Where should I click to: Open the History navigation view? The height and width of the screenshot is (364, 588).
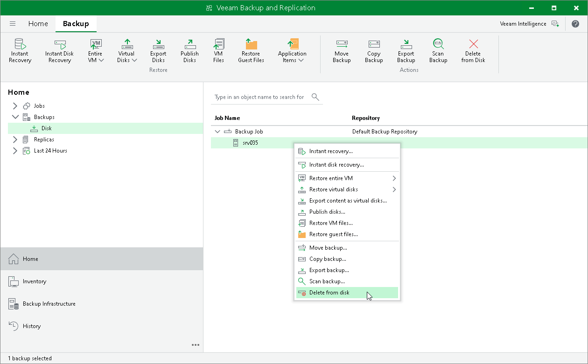(102, 326)
